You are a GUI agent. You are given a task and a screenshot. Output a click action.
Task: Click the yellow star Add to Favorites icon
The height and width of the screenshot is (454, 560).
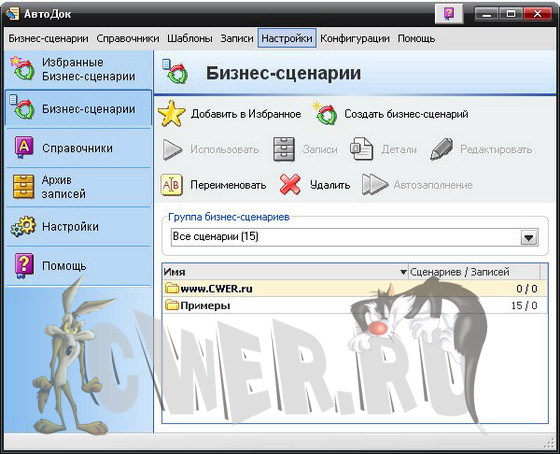point(172,114)
